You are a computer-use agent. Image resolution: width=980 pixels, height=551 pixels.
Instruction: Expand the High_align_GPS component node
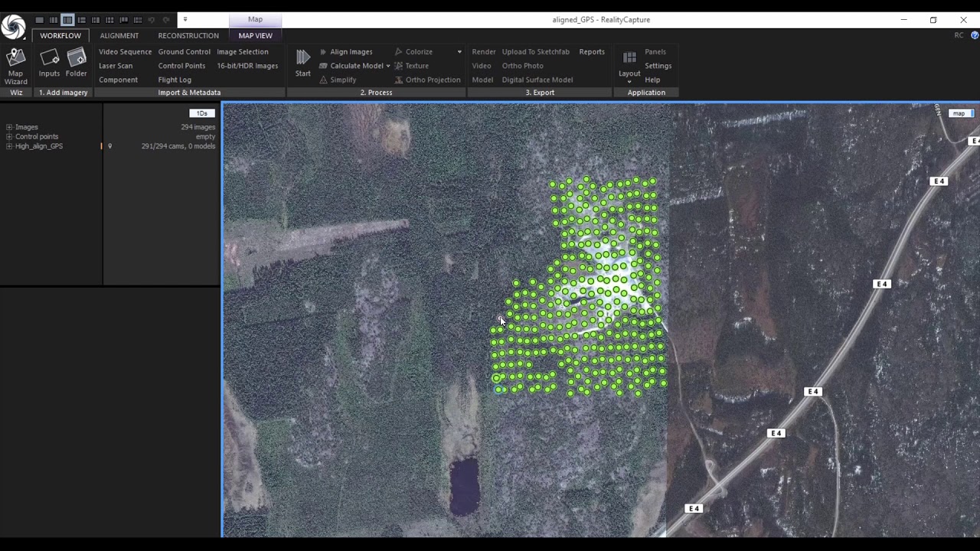click(9, 146)
